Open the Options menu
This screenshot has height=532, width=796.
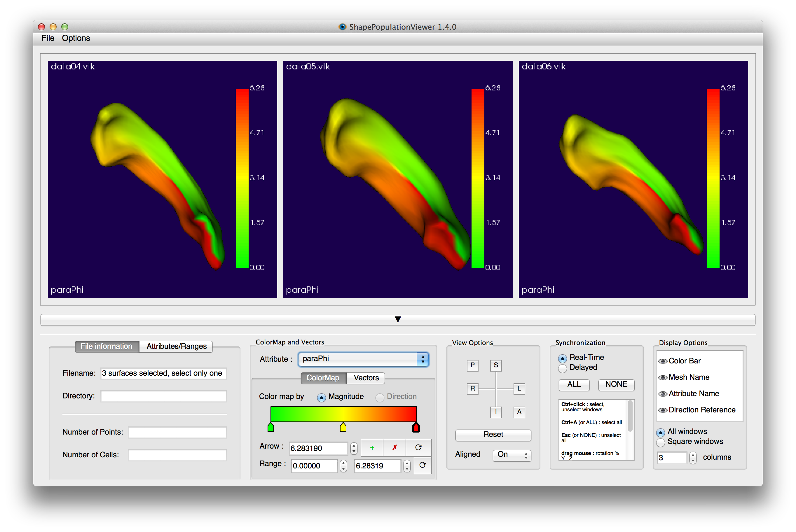(x=76, y=38)
